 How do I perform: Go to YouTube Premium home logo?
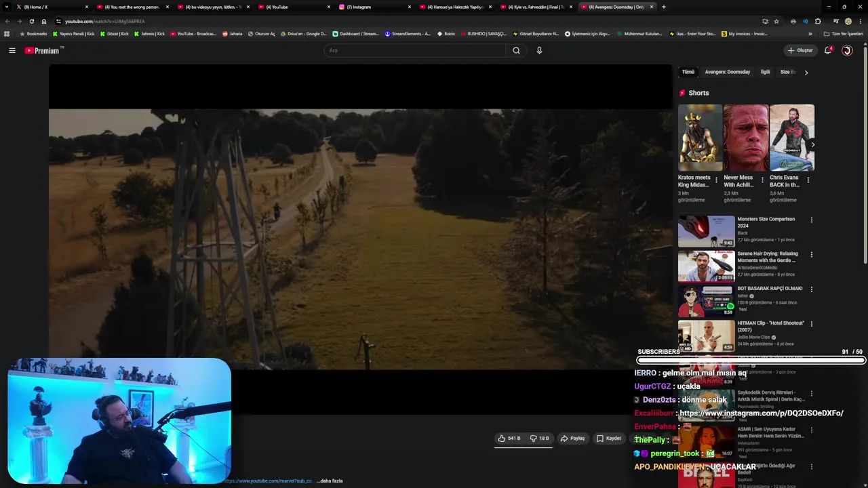(x=43, y=50)
